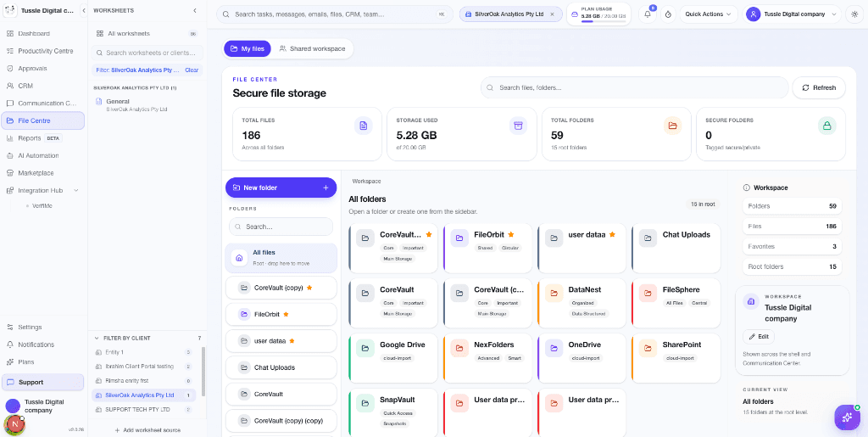Open Productivity Centre in sidebar
The width and height of the screenshot is (868, 437).
coord(43,51)
